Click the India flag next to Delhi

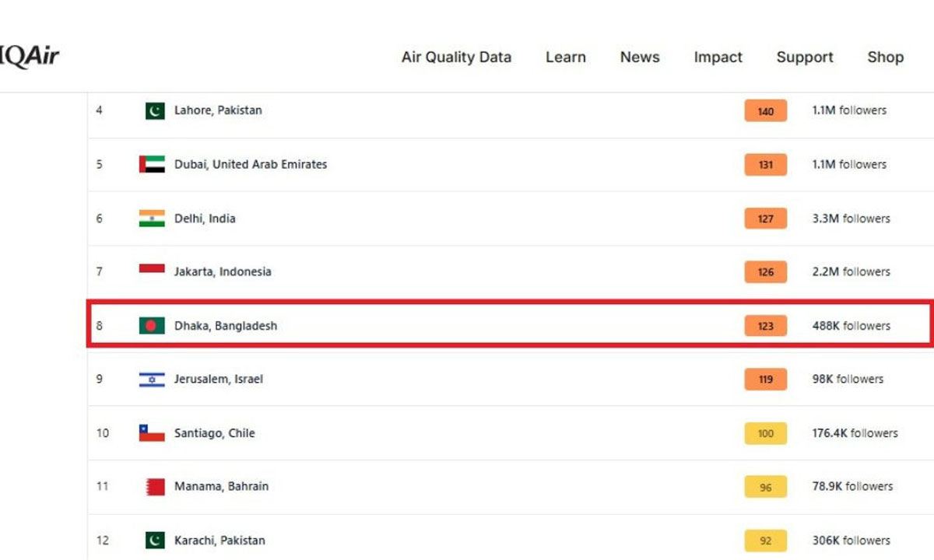coord(152,219)
